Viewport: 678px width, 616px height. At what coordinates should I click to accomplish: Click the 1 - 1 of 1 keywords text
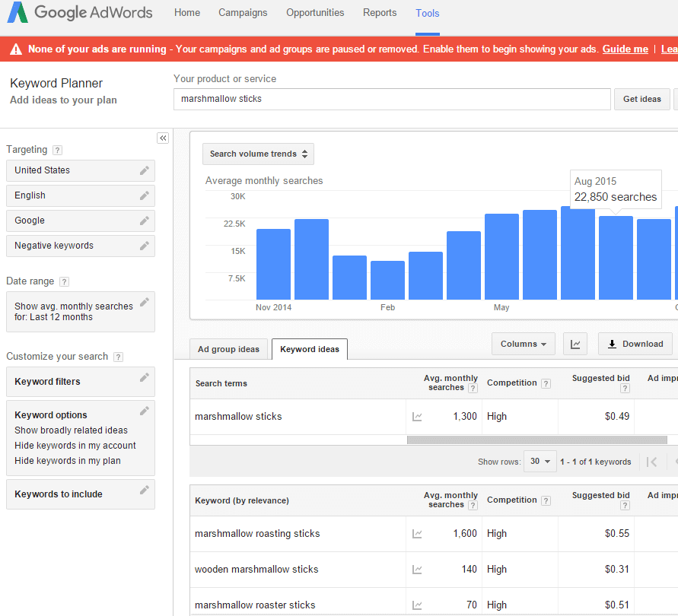tap(595, 462)
